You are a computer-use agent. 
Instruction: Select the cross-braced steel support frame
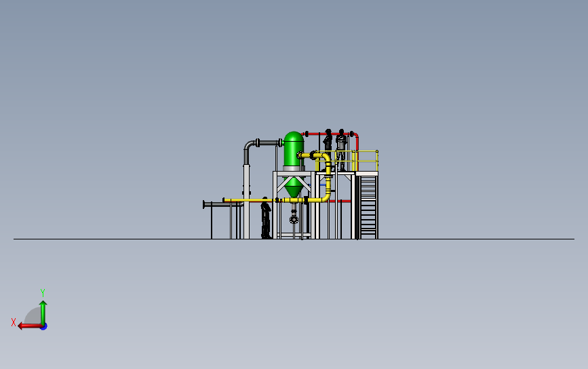(x=294, y=205)
